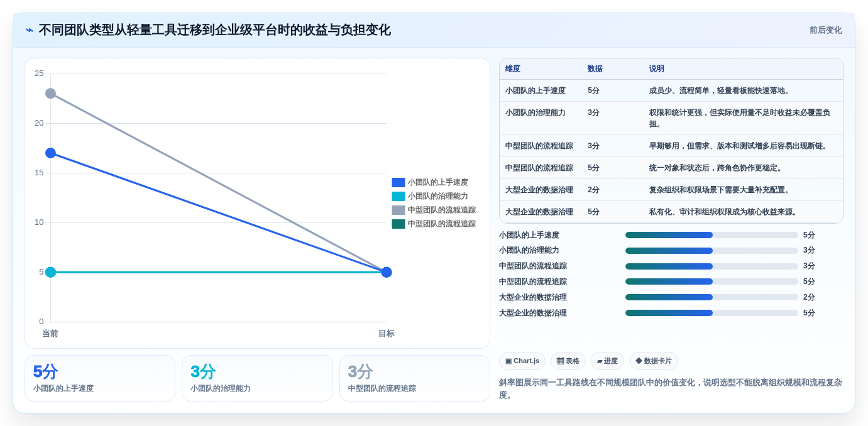Click the 前后变化 label in the header
This screenshot has height=426, width=868.
point(825,30)
